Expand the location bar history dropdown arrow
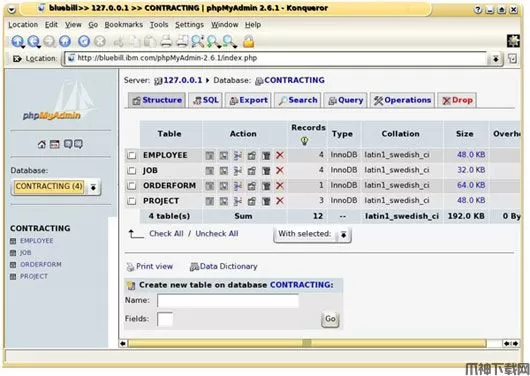The height and width of the screenshot is (376, 530). coord(495,59)
